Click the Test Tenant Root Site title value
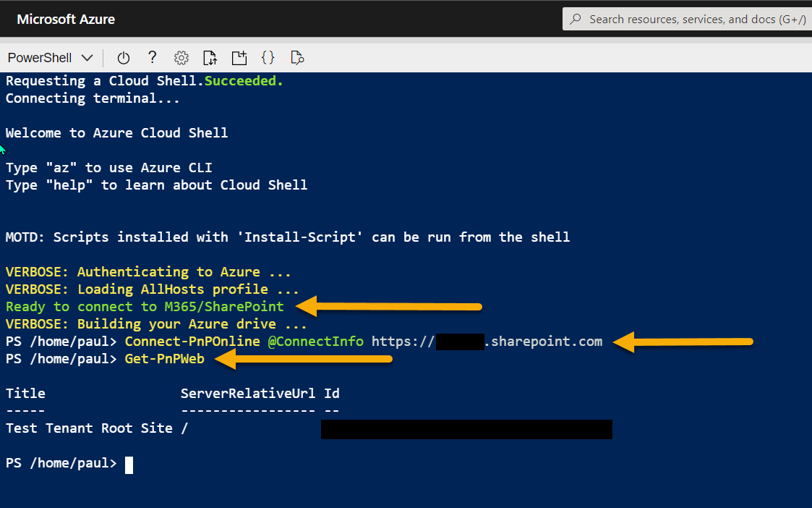 click(x=89, y=428)
